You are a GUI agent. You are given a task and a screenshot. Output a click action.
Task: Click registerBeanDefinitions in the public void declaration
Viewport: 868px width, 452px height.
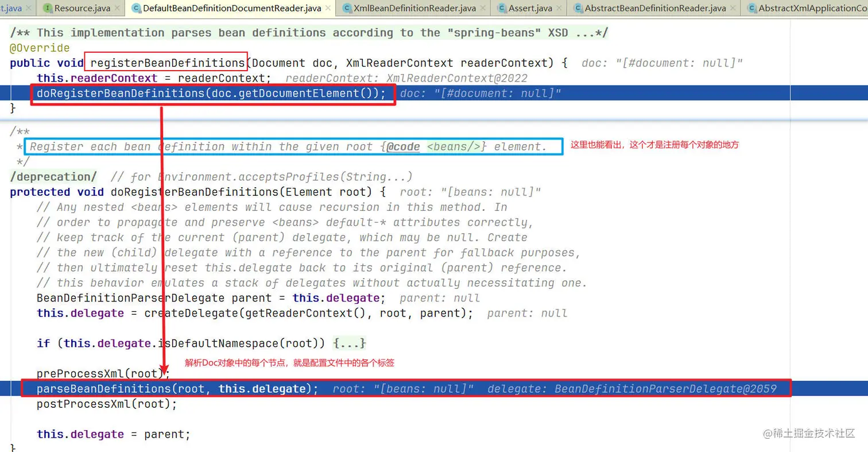point(168,63)
